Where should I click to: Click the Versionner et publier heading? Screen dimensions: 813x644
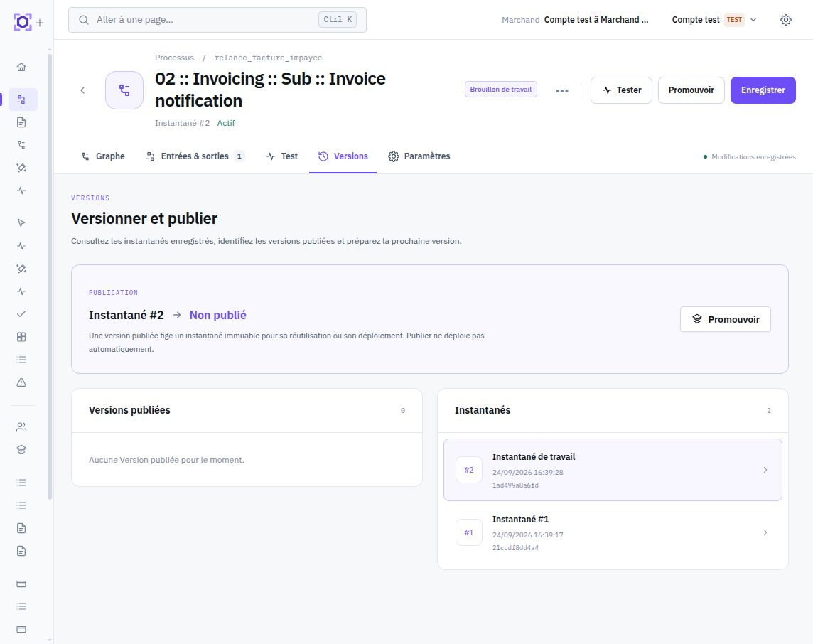[144, 219]
